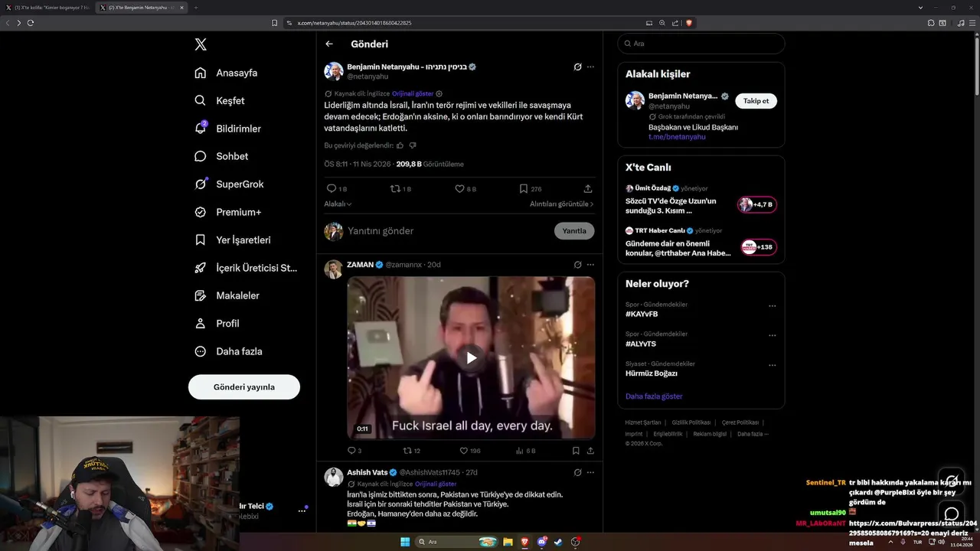Open Discord from the taskbar

point(542,542)
